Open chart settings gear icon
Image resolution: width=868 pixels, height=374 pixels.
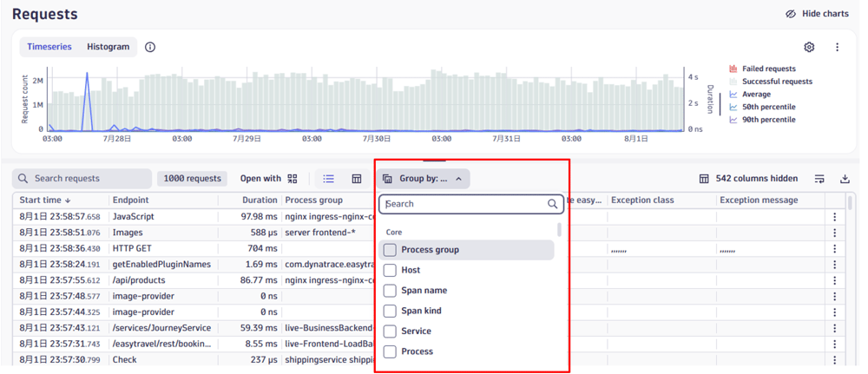[809, 48]
